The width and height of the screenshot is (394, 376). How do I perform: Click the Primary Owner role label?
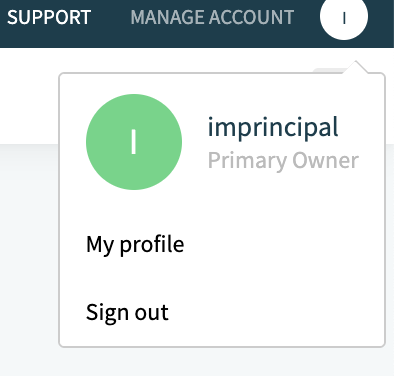[283, 161]
